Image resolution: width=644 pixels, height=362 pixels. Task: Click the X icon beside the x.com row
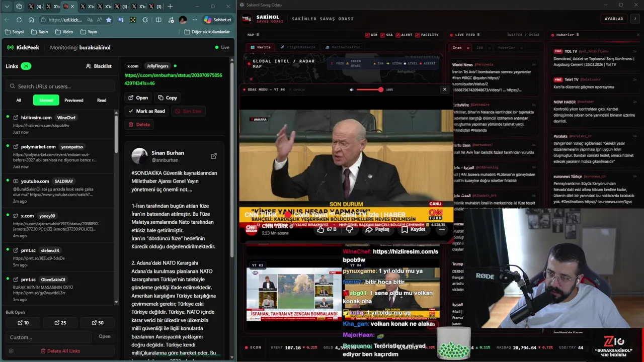tap(16, 216)
